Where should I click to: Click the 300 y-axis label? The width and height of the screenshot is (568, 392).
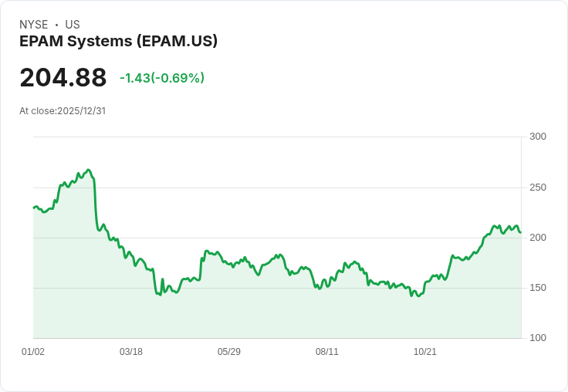(538, 137)
